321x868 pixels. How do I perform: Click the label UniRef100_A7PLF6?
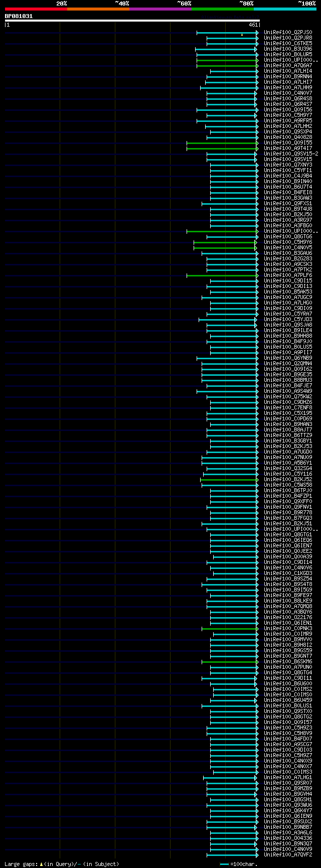click(x=288, y=275)
